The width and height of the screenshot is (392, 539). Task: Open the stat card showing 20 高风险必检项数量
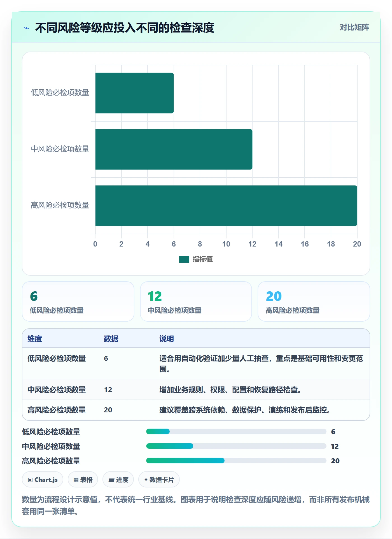(314, 301)
